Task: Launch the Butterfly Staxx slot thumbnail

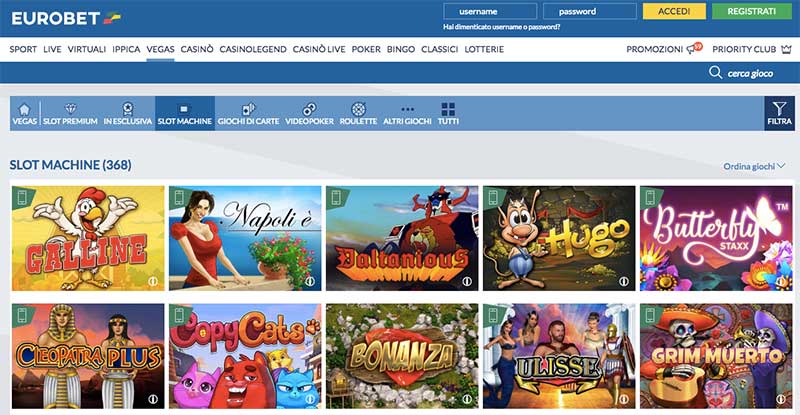Action: tap(716, 238)
